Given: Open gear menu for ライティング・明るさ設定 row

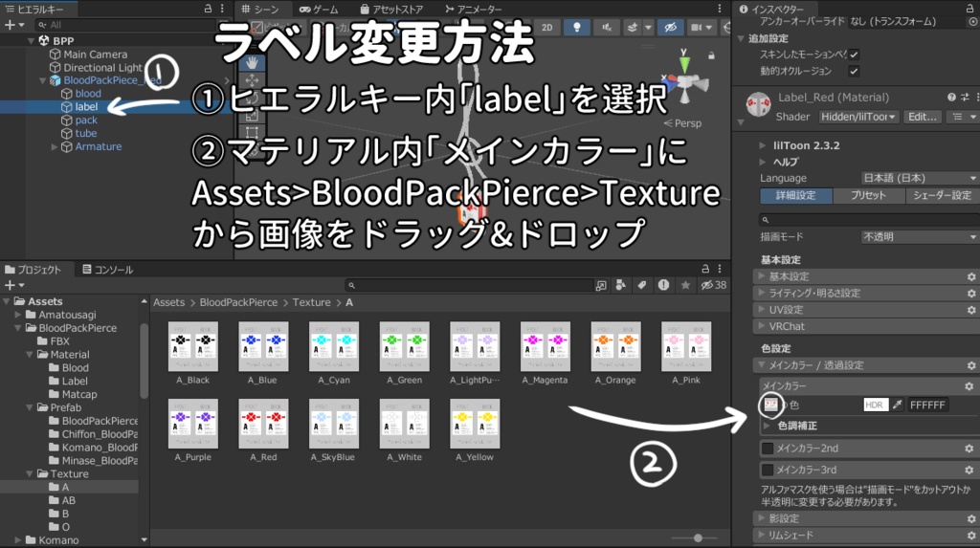Looking at the screenshot, I should [x=971, y=293].
